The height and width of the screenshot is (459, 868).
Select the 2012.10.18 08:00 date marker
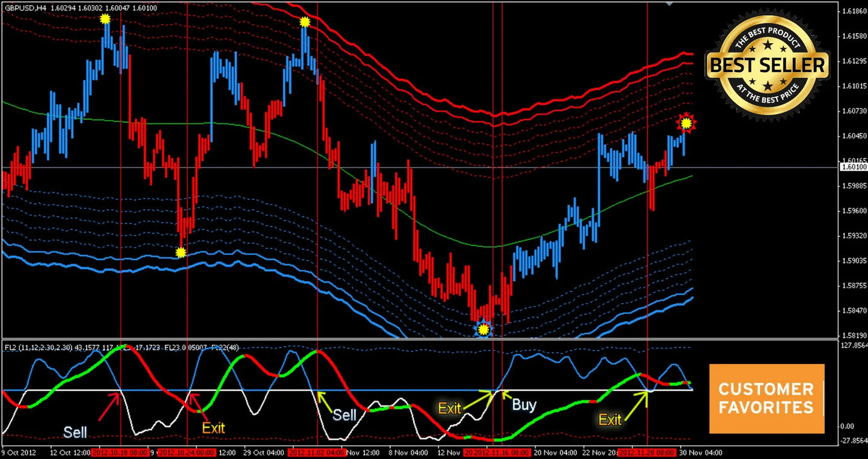120,452
